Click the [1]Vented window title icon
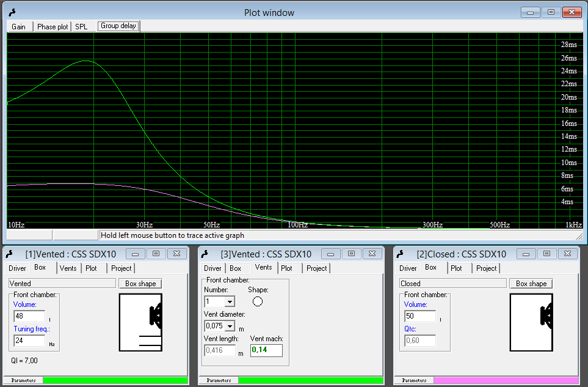The height and width of the screenshot is (387, 588). (x=9, y=254)
